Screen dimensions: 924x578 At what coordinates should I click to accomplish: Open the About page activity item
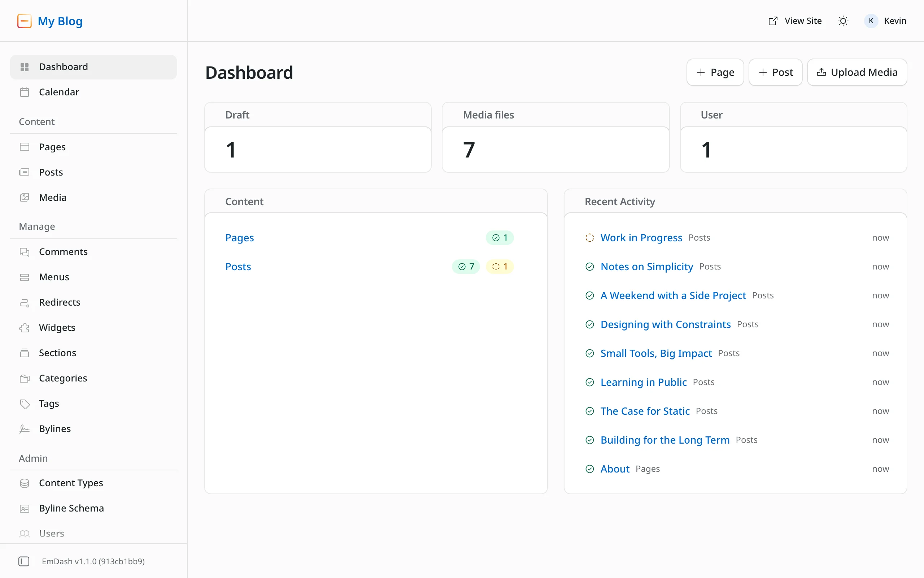(x=615, y=469)
